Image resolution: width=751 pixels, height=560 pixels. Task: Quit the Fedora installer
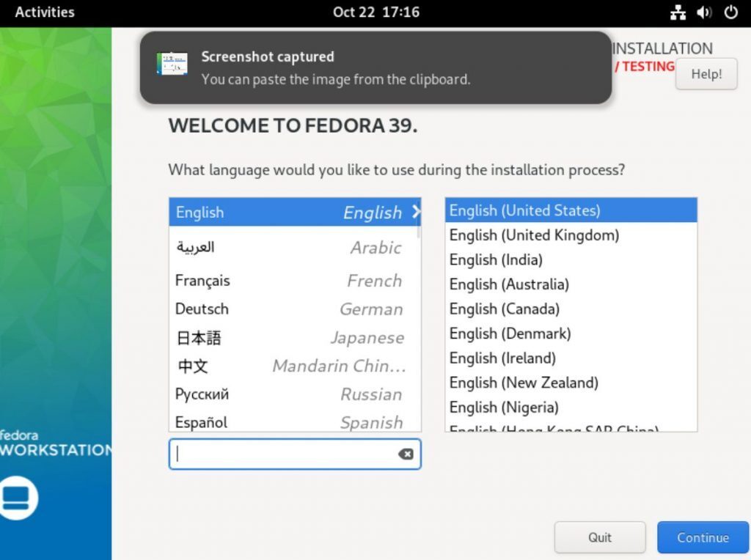click(599, 537)
